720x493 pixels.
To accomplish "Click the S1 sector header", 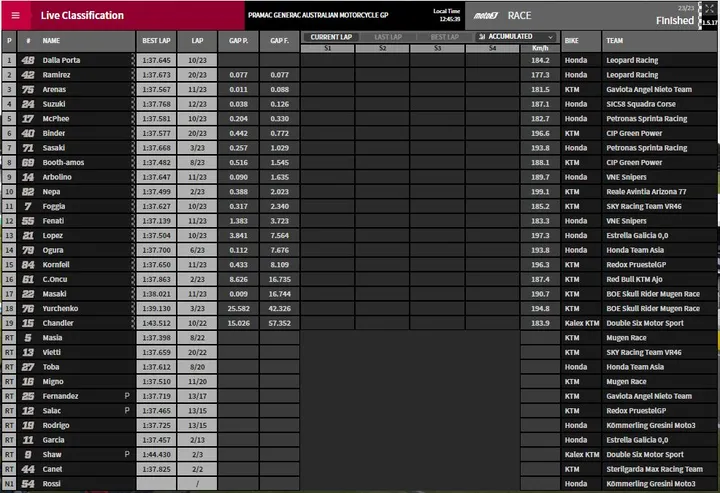I will (327, 48).
